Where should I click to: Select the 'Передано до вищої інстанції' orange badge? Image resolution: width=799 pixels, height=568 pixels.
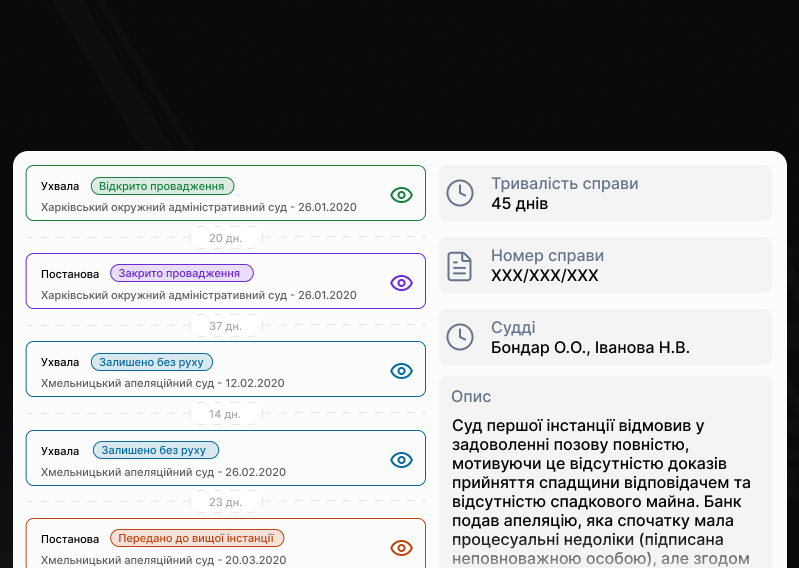197,538
